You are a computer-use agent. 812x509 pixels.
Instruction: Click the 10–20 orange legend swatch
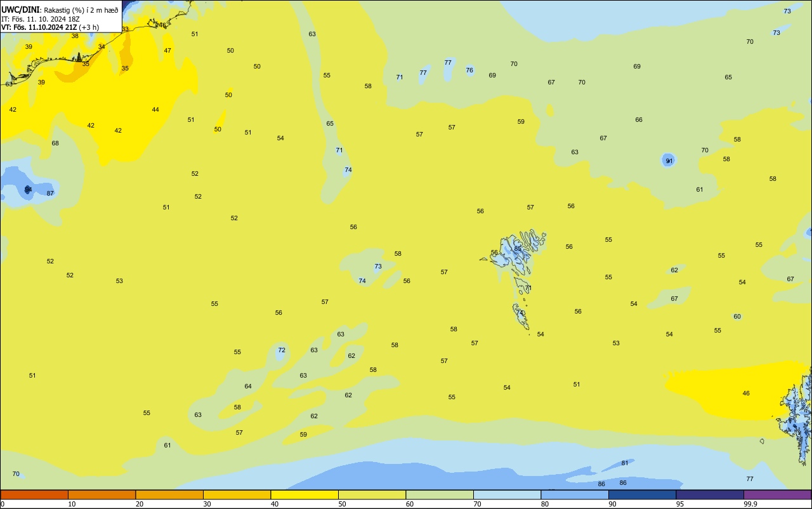point(101,494)
